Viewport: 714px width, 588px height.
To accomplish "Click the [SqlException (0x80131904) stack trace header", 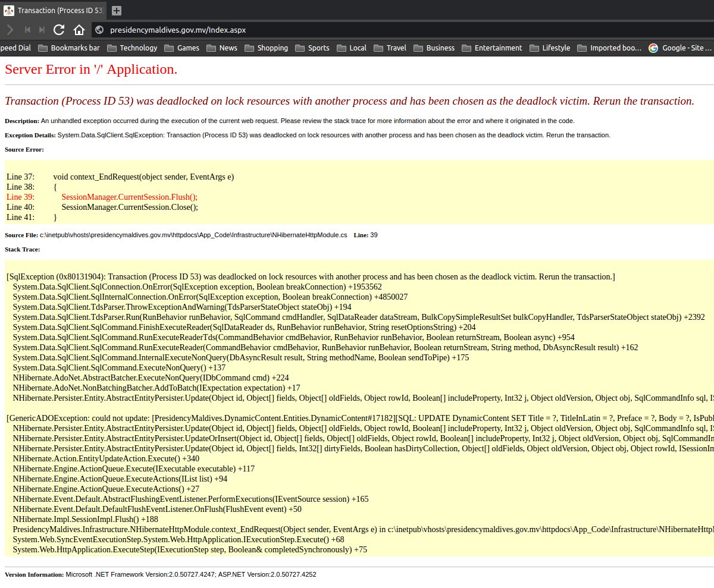I will (x=311, y=276).
